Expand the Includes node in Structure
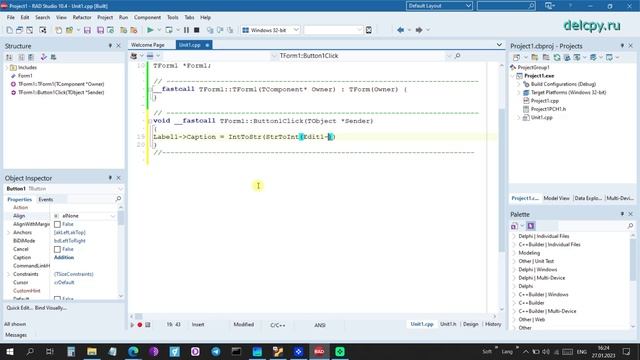Screen dimensions: 640x360 7,67
